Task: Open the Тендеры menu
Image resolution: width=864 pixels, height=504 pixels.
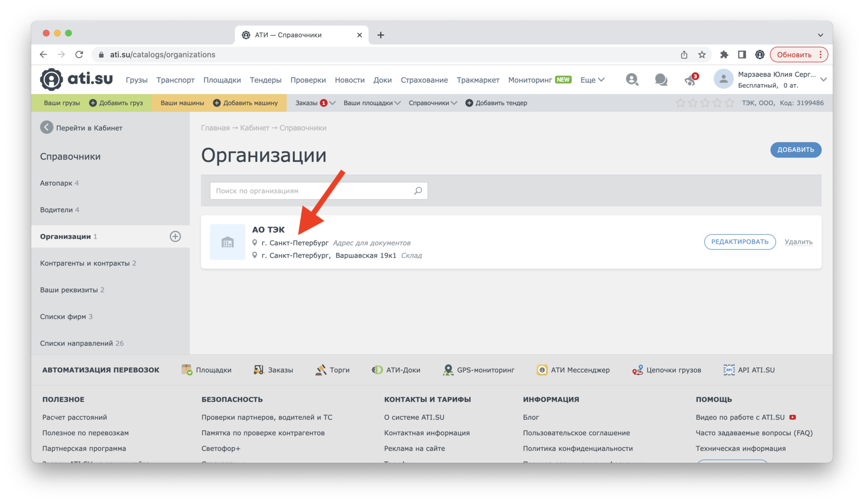Action: pos(265,80)
